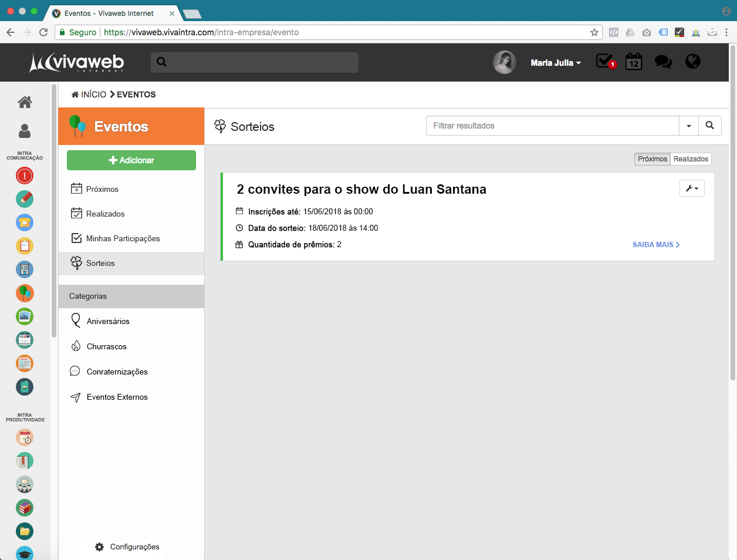Open Minhas Participações in the sidebar menu
Image resolution: width=737 pixels, height=560 pixels.
(123, 238)
